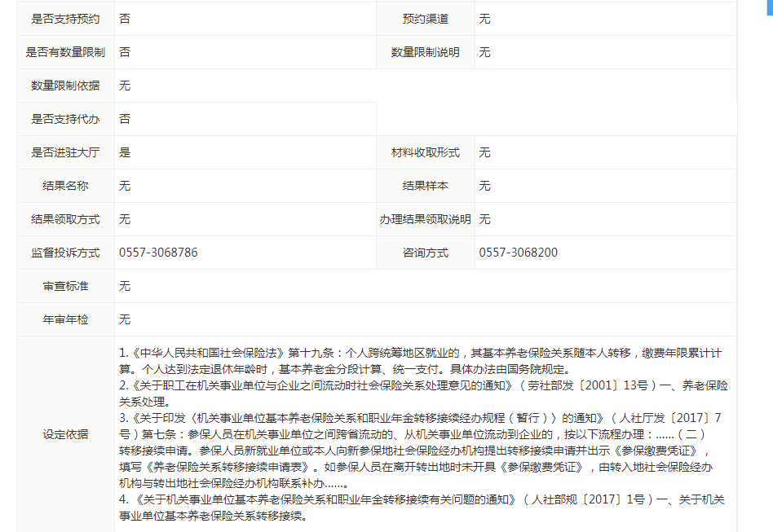Click the 审查标准 row label
The width and height of the screenshot is (773, 532).
tap(65, 286)
